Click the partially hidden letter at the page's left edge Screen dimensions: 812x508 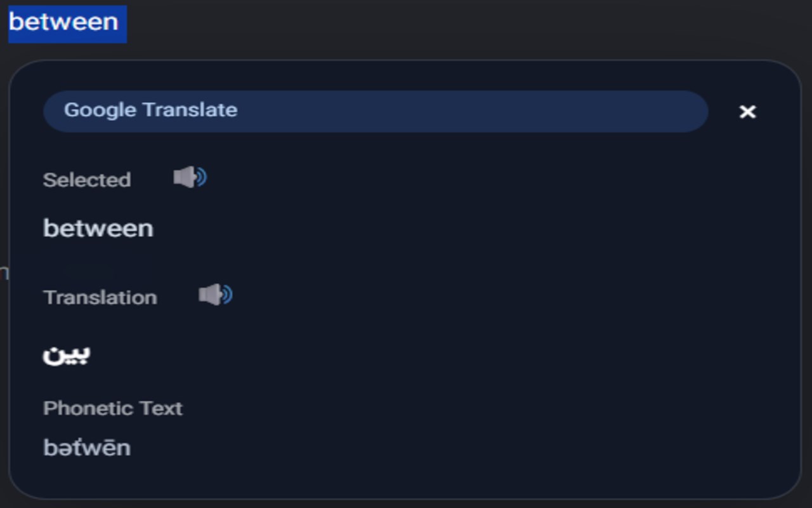point(4,273)
